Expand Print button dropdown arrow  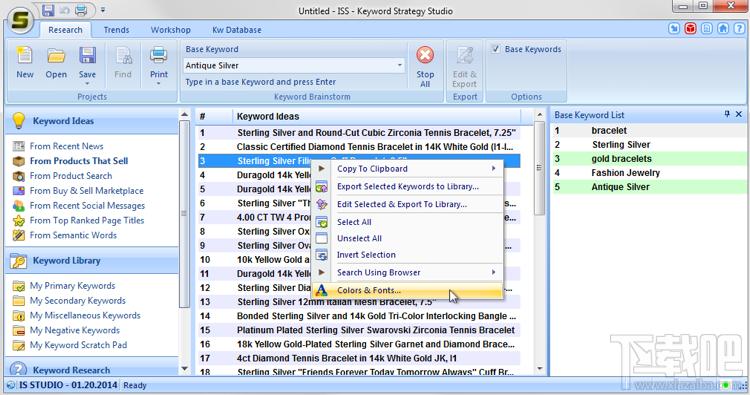point(158,84)
